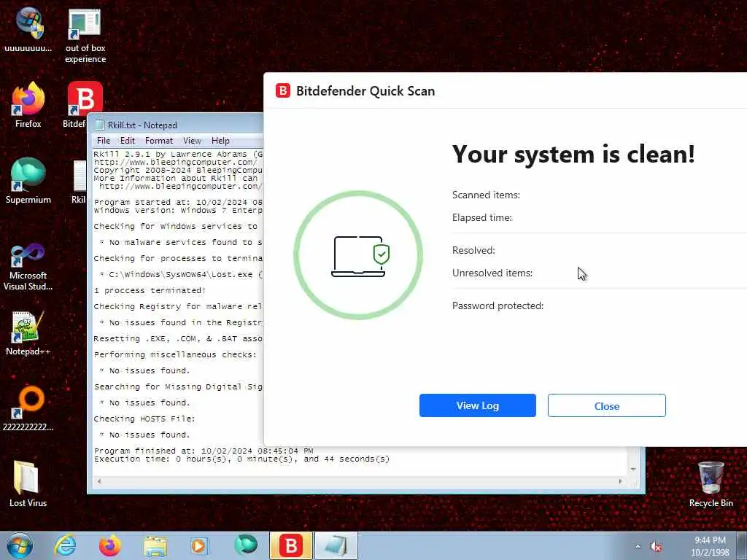Click the Bitdefender logo in scan title
The height and width of the screenshot is (560, 747).
[x=282, y=90]
